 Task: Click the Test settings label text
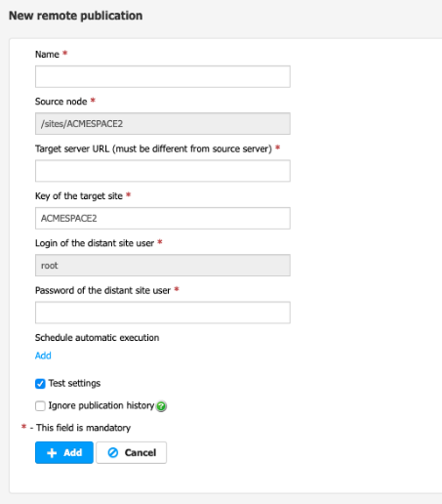(x=74, y=383)
